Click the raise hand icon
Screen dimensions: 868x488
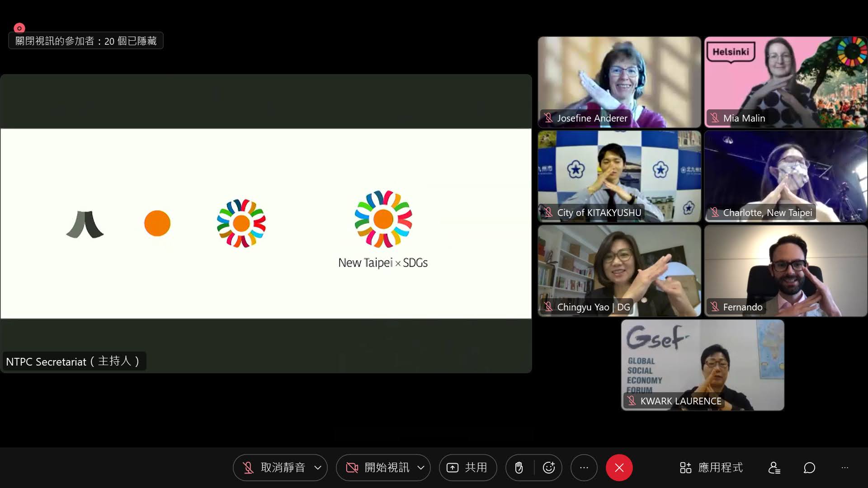pos(519,468)
